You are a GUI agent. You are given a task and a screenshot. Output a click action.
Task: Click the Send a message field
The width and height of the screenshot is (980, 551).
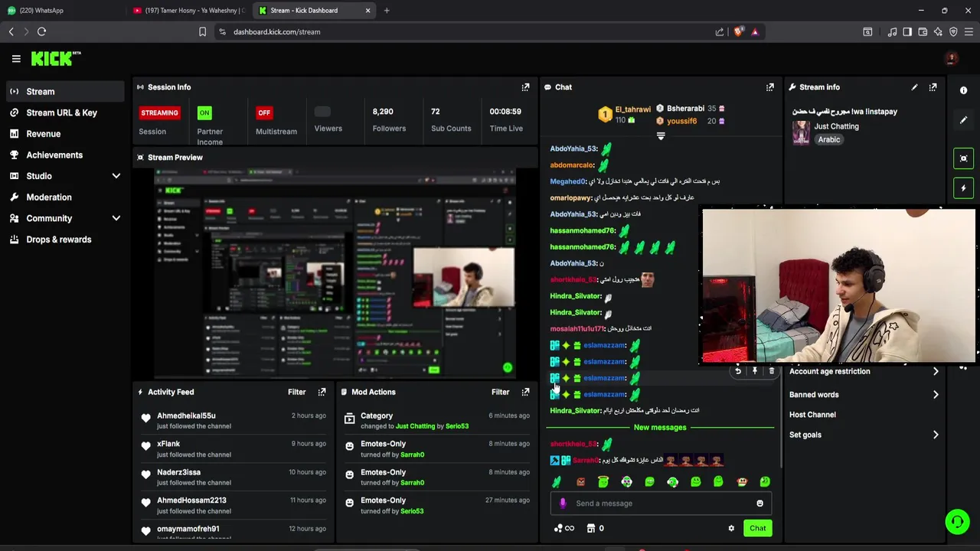[660, 504]
